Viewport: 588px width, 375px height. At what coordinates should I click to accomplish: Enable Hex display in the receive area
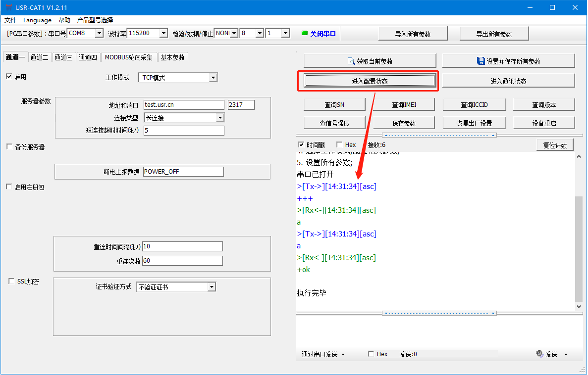click(x=339, y=144)
